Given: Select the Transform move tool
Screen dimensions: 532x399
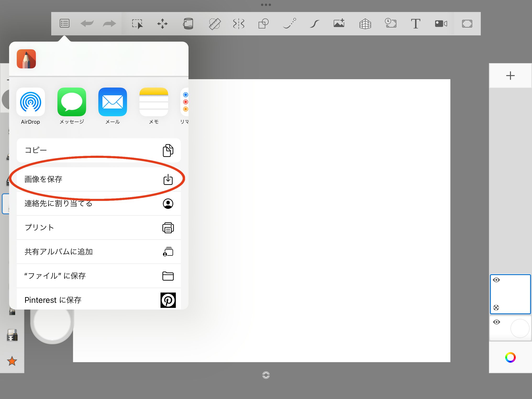Looking at the screenshot, I should click(162, 24).
